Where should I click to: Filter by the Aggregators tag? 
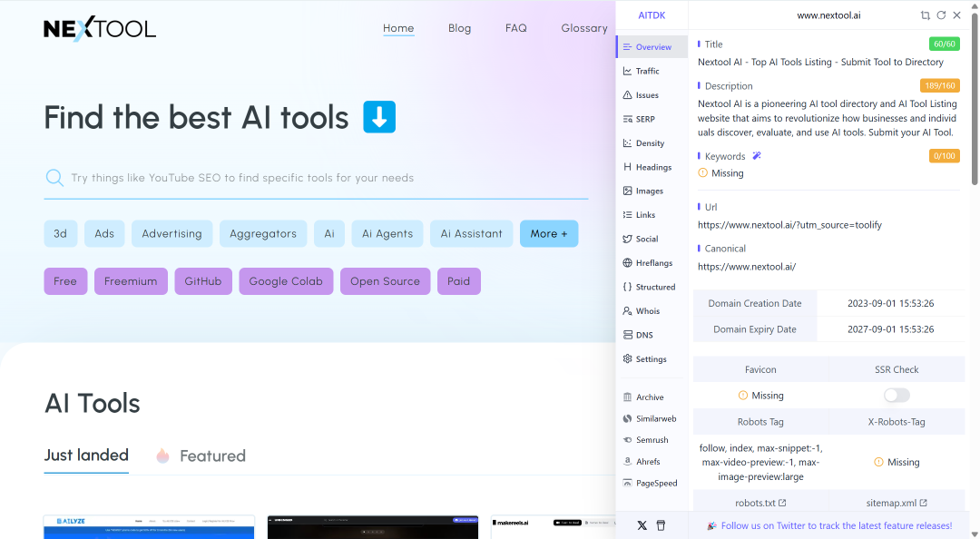(263, 233)
